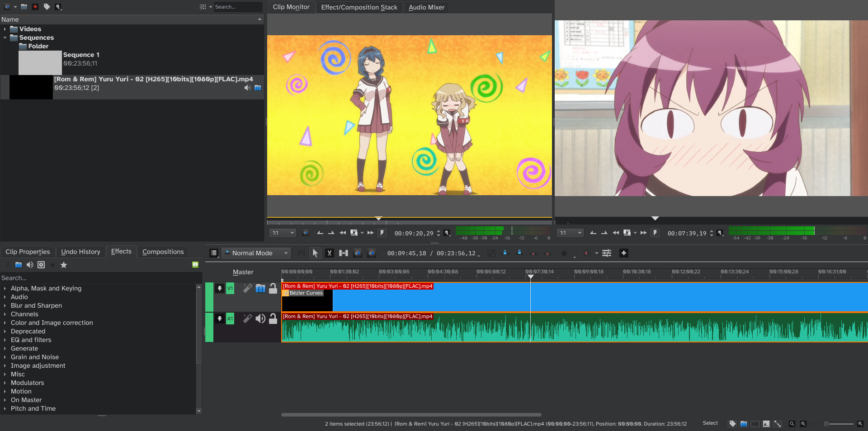Adjust the timeline zoom slider

[x=831, y=424]
